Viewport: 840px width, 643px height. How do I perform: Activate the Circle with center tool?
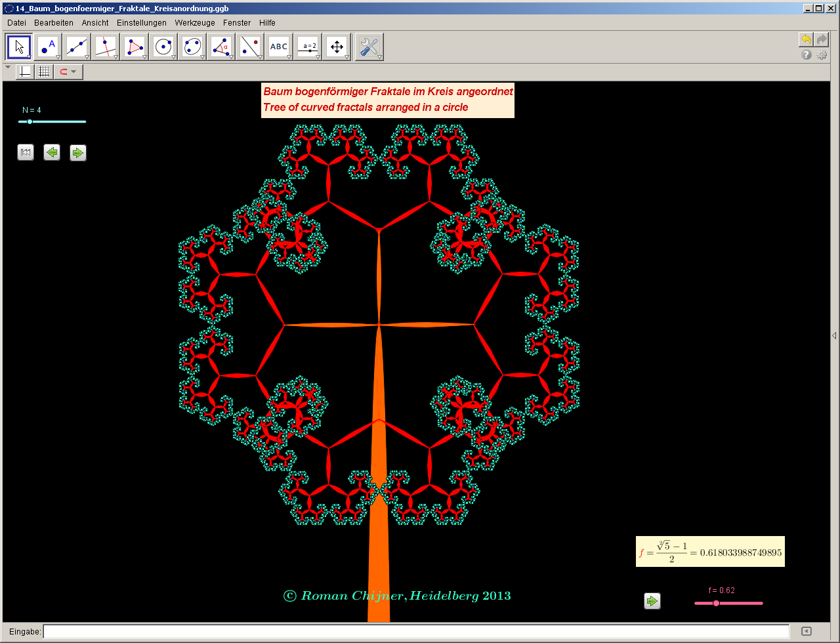point(163,47)
